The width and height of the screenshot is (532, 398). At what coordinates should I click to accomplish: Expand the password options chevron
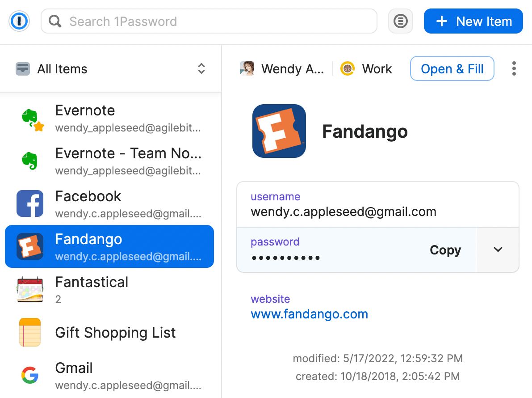coord(498,250)
